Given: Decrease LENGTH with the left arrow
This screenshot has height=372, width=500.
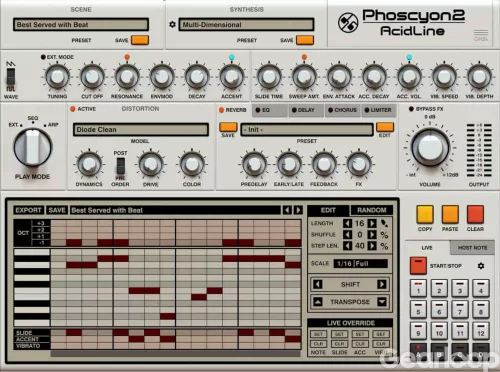Looking at the screenshot, I should 347,223.
